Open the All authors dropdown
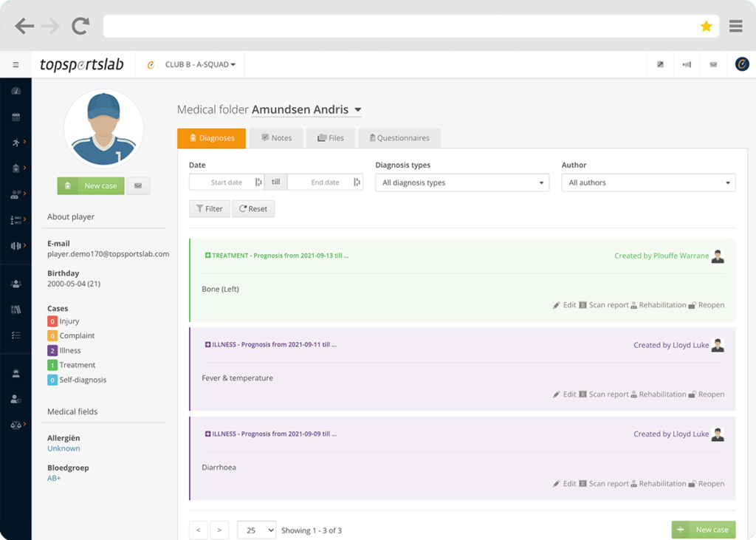 tap(648, 182)
